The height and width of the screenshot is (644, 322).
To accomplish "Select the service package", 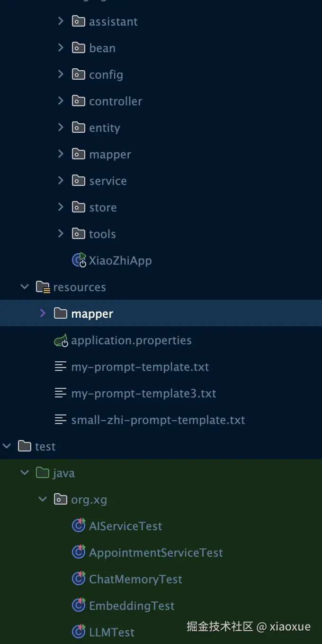I will (107, 181).
